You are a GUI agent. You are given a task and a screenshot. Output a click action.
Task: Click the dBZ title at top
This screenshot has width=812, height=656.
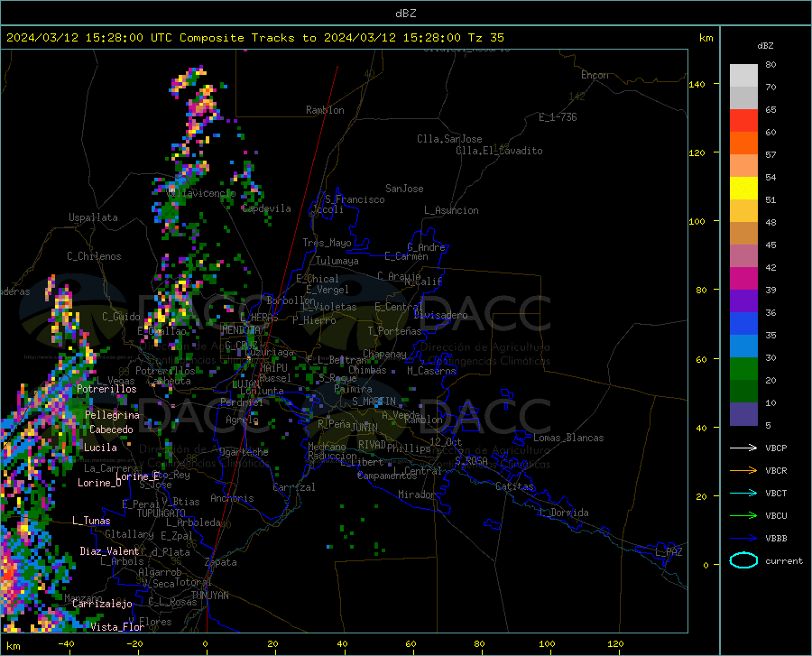(405, 14)
